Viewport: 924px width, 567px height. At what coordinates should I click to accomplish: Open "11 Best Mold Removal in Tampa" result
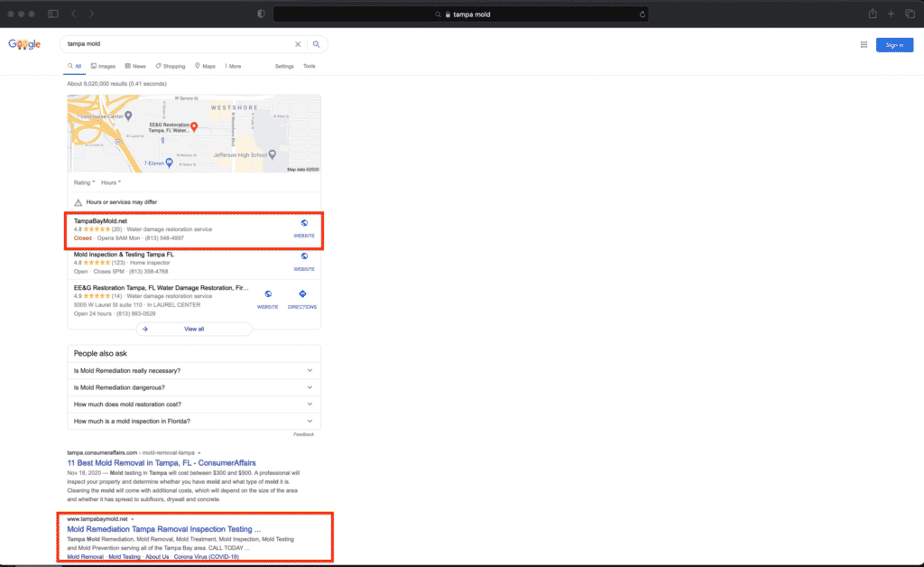click(162, 463)
